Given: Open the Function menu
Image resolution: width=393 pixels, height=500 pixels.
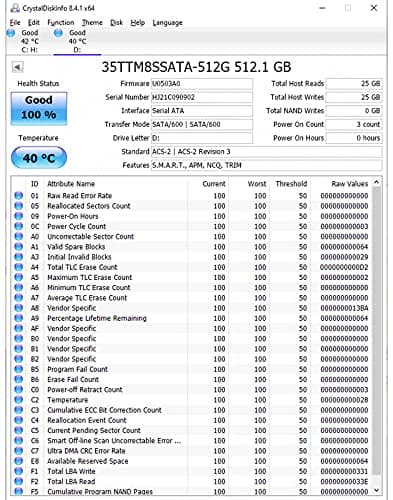Looking at the screenshot, I should click(x=61, y=23).
